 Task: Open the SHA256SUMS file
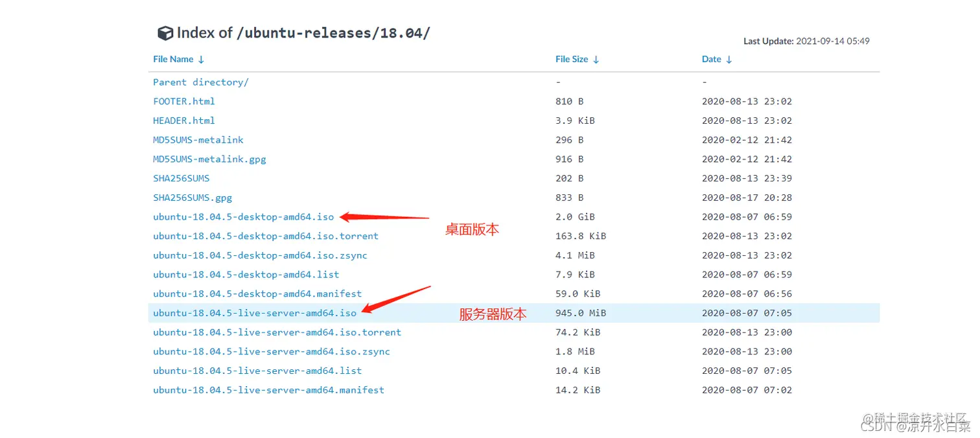click(181, 178)
